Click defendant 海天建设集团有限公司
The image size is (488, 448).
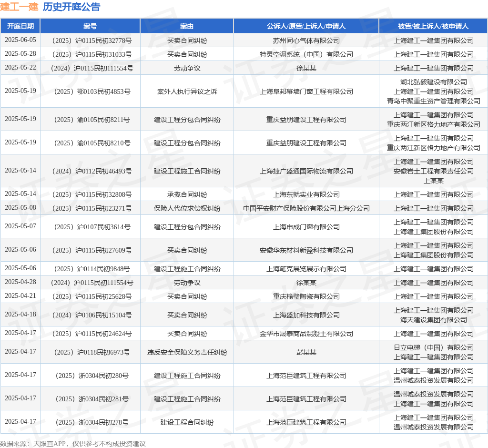(434, 320)
